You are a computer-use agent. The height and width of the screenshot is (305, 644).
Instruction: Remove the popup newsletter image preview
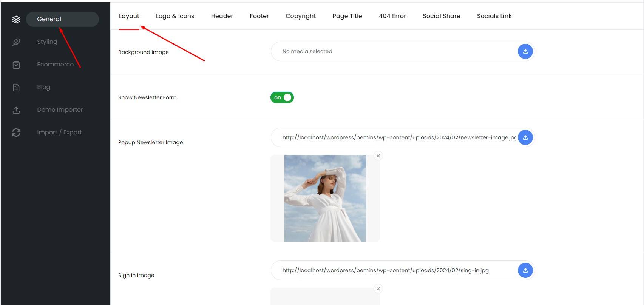coord(378,156)
